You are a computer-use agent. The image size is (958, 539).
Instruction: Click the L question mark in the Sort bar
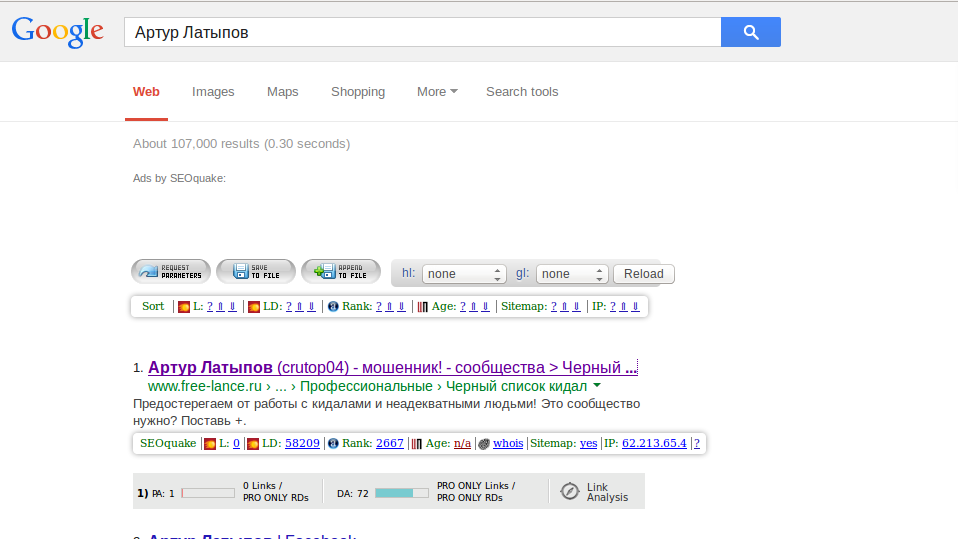pos(210,306)
